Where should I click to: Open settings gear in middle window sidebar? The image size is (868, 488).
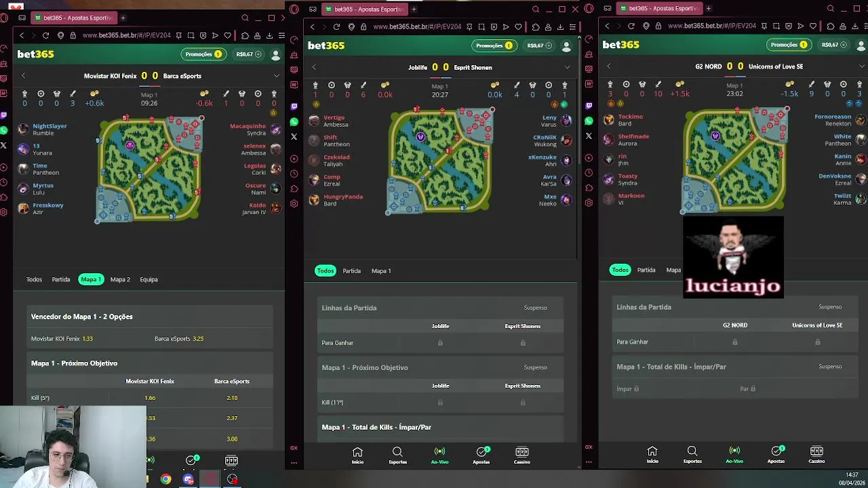(x=294, y=203)
